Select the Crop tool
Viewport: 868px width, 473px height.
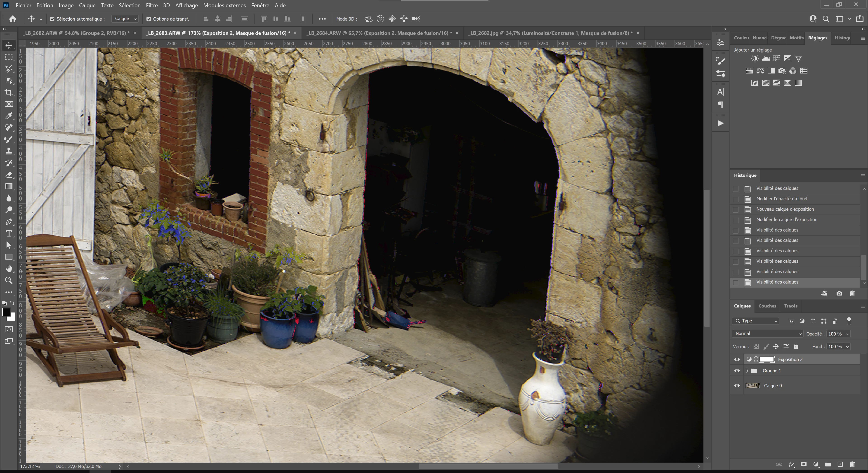(9, 92)
